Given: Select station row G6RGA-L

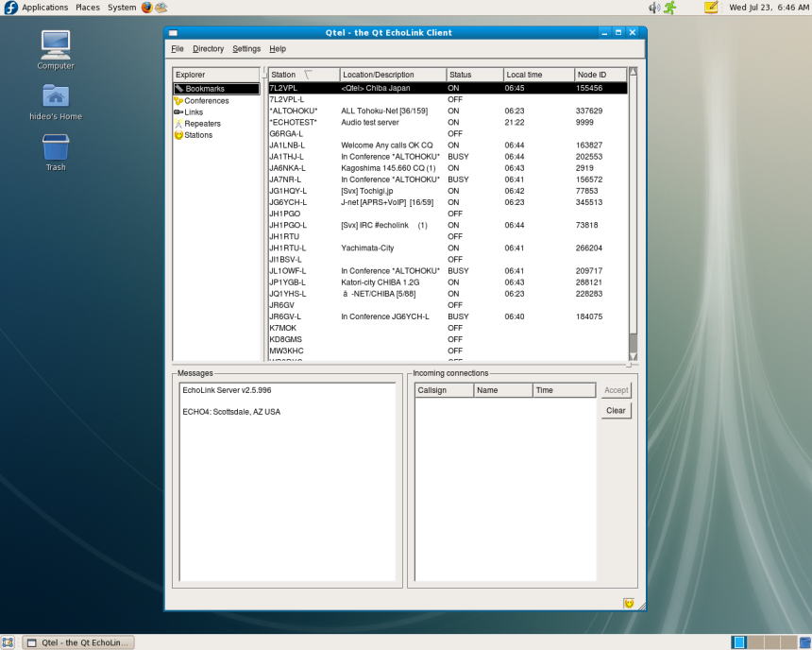Looking at the screenshot, I should [x=448, y=134].
